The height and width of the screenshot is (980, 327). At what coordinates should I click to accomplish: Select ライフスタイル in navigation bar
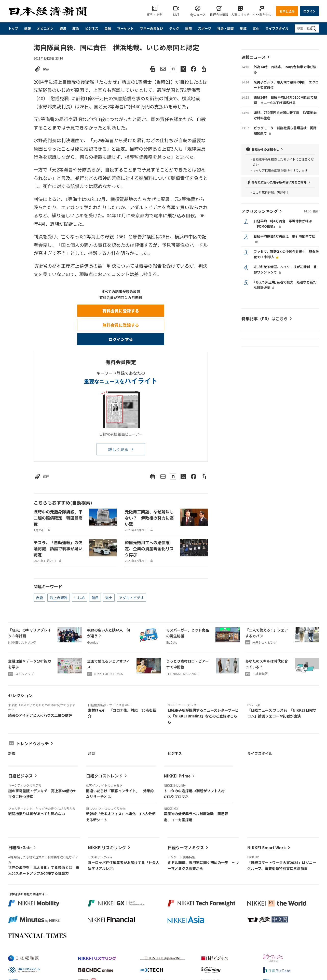(277, 28)
